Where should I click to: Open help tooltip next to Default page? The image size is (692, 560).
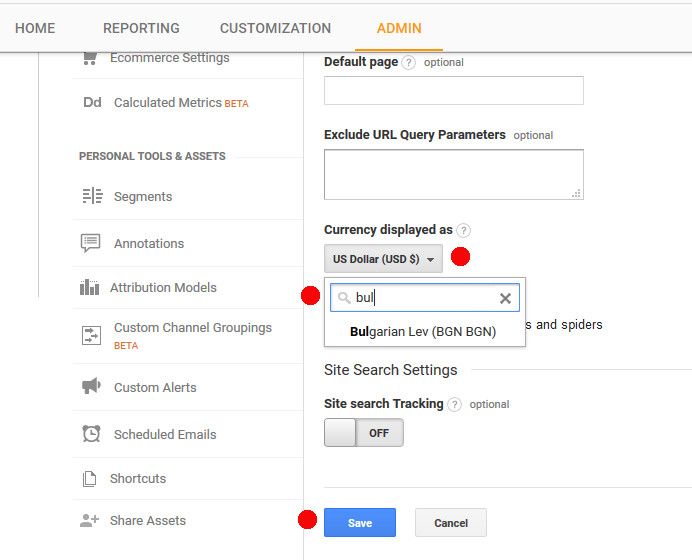[x=409, y=63]
